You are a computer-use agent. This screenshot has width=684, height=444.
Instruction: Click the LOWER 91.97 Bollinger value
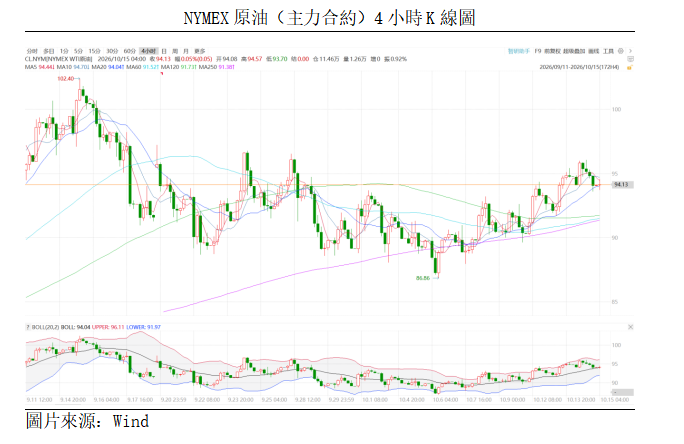pos(144,327)
